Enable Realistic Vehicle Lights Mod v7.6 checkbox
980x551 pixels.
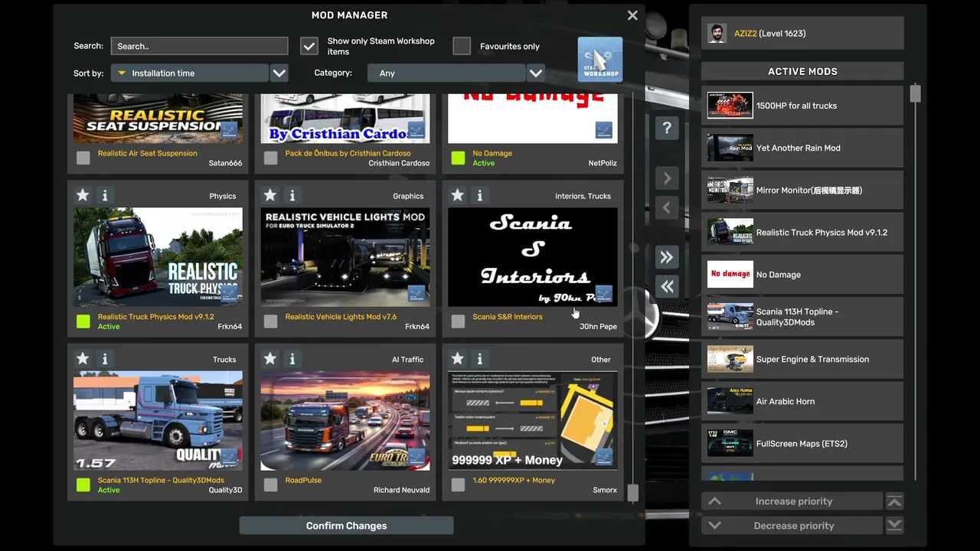270,321
